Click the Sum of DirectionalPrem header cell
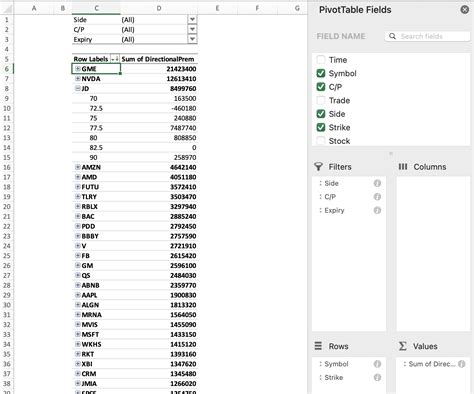 [x=159, y=59]
